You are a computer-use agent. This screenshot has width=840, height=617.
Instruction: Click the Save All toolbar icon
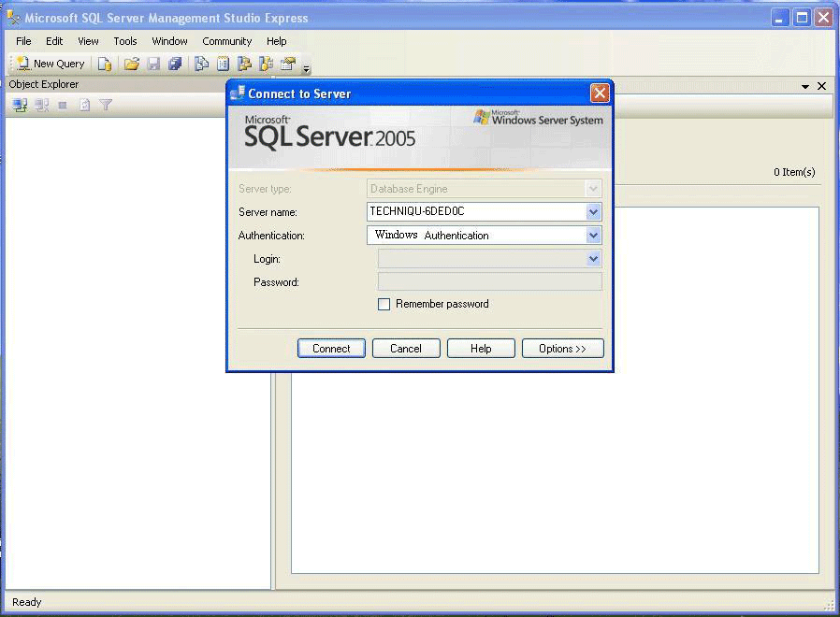coord(175,64)
